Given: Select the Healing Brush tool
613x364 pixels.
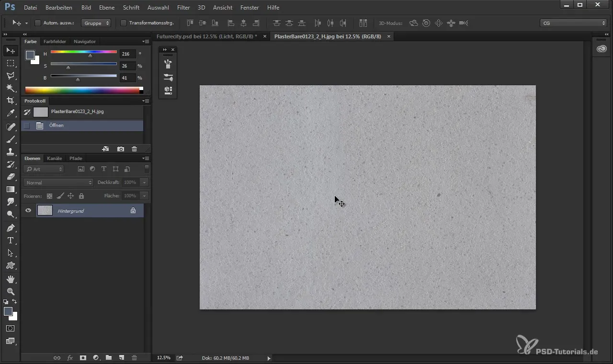Looking at the screenshot, I should tap(11, 127).
